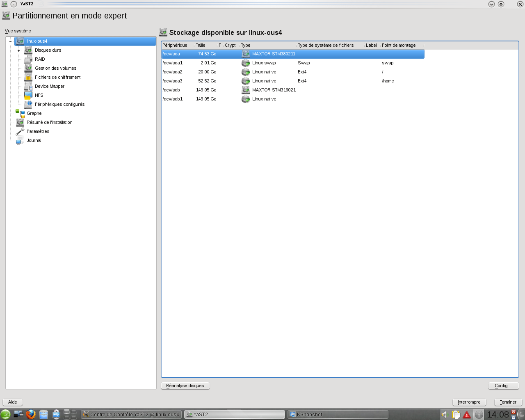Click partition icon in /dev/sda3 row
525x420 pixels.
click(x=246, y=81)
